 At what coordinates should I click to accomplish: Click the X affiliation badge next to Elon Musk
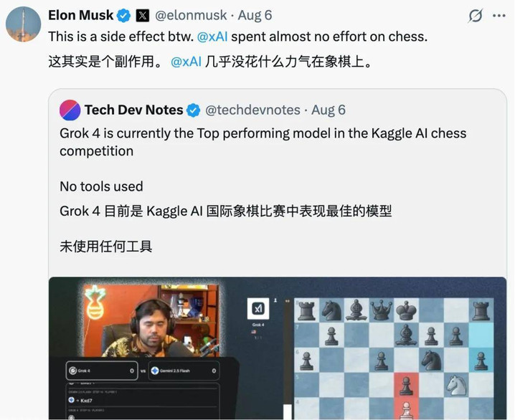(143, 16)
